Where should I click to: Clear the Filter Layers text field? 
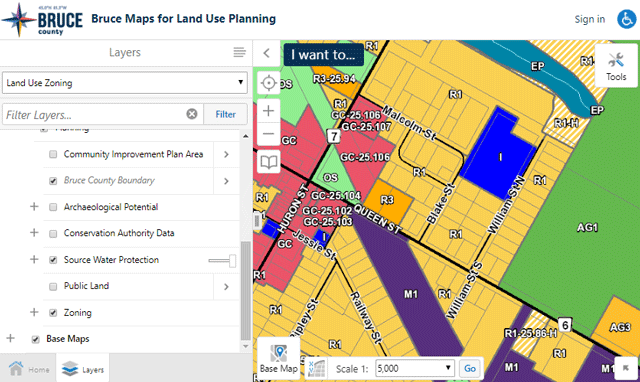192,114
